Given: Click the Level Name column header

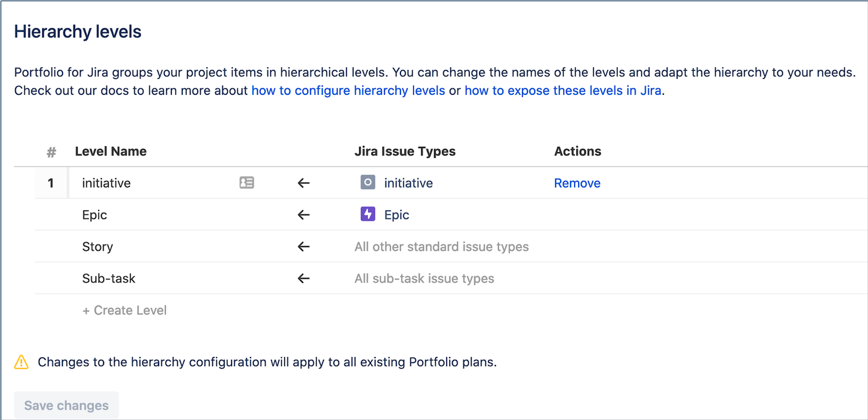Looking at the screenshot, I should 111,151.
